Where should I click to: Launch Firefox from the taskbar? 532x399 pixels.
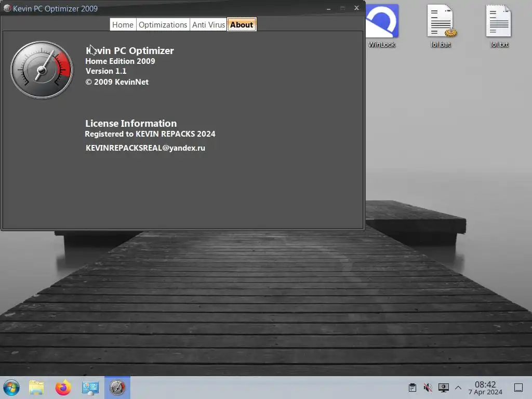[x=63, y=388]
